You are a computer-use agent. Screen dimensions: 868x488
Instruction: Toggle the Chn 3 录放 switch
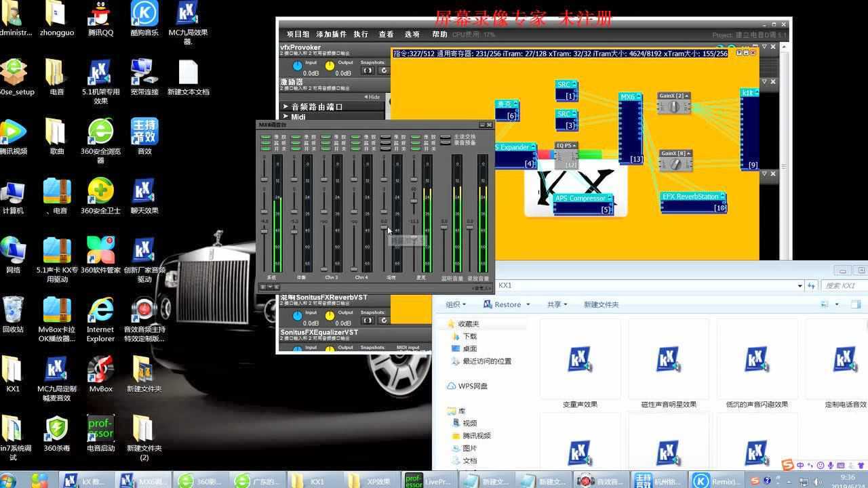tap(325, 137)
